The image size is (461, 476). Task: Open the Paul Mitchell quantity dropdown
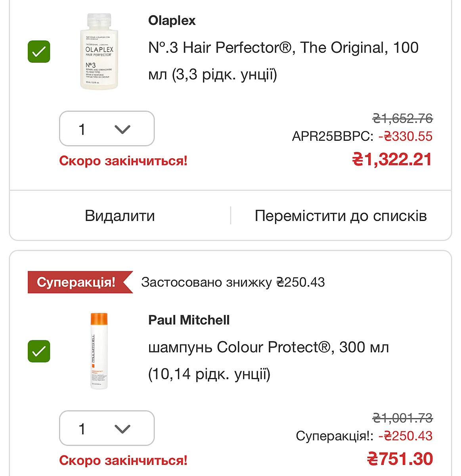107,428
